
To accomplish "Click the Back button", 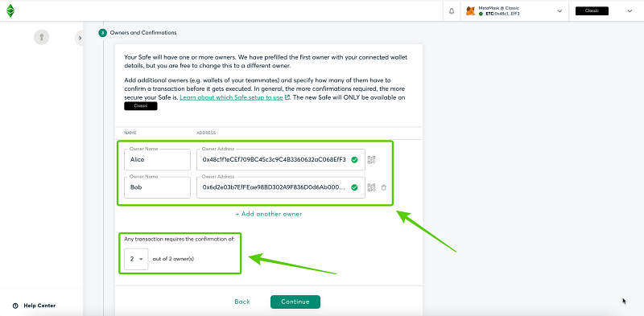I will 242,302.
